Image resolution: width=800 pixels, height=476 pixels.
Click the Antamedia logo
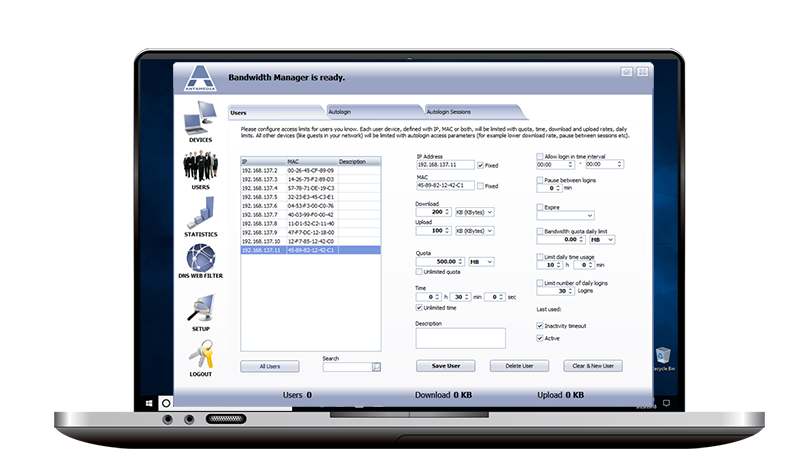(x=200, y=78)
